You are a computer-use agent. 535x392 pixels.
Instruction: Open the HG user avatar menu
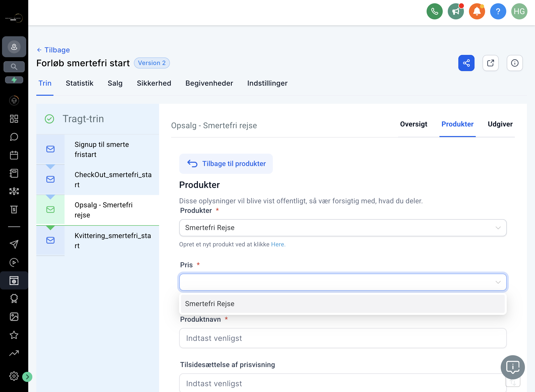click(x=519, y=11)
